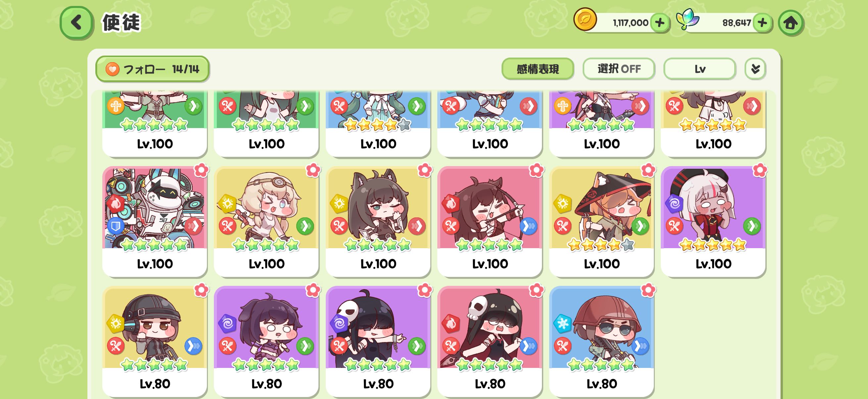The image size is (868, 399).
Task: Click blue double-arrow icon on archer card
Action: [528, 226]
